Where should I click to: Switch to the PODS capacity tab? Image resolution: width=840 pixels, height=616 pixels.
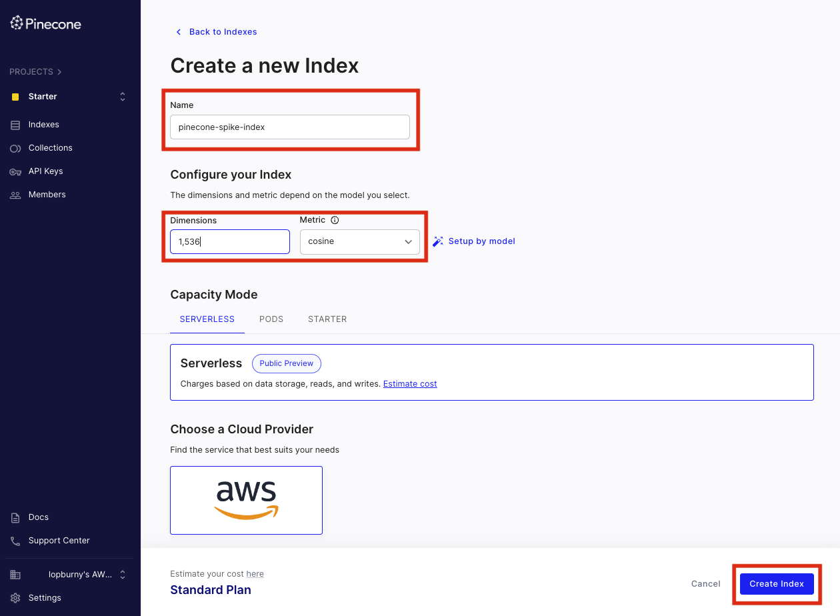(x=271, y=319)
